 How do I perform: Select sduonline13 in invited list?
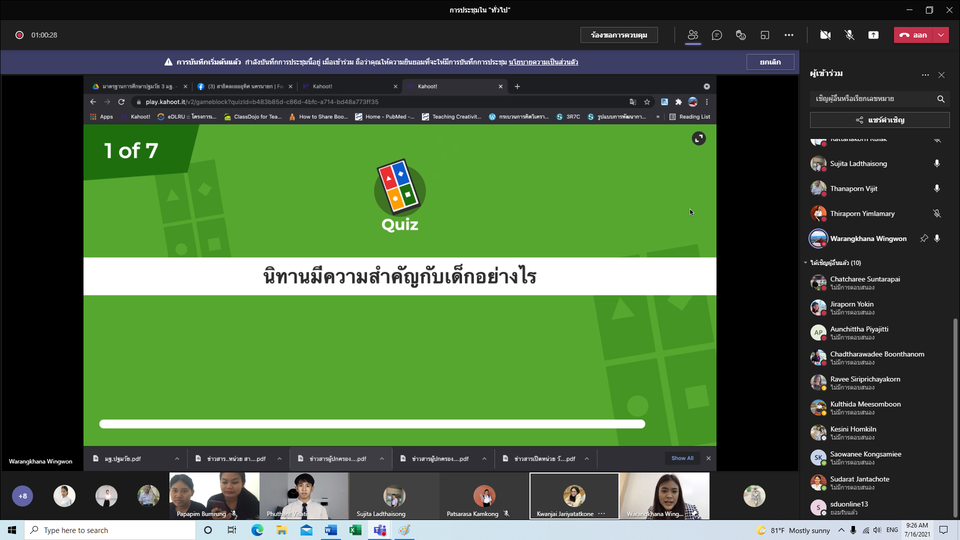(879, 508)
